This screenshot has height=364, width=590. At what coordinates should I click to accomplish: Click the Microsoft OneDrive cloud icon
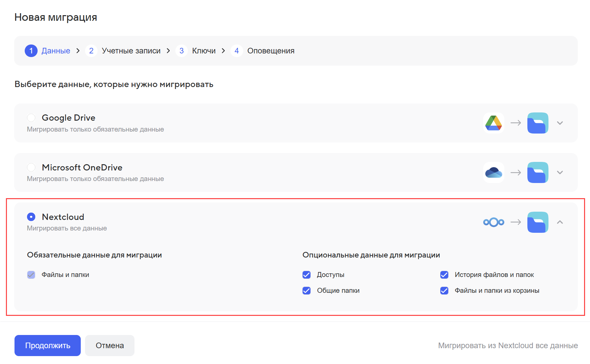(x=493, y=172)
